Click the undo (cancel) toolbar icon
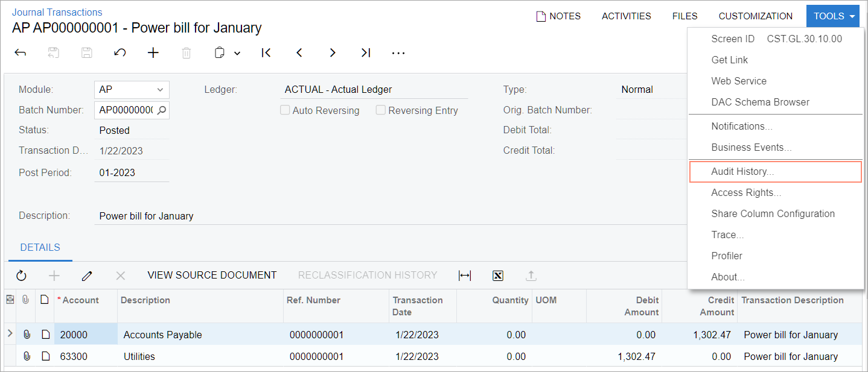868x372 pixels. (x=120, y=53)
